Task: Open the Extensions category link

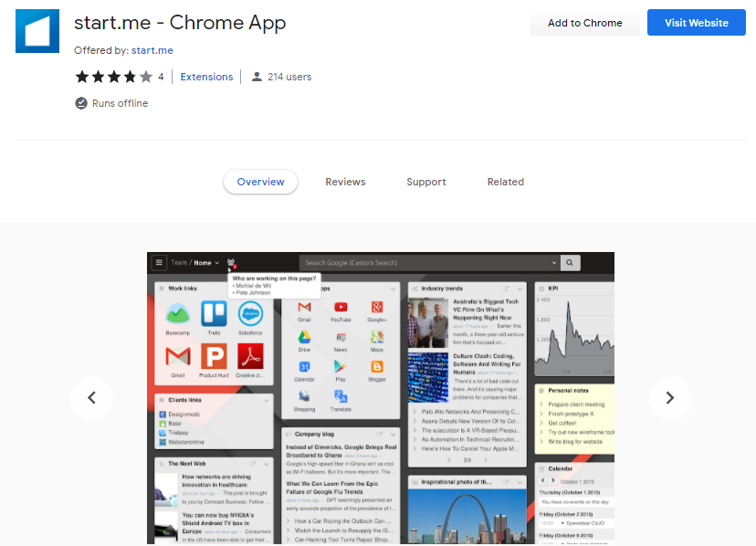Action: (x=206, y=77)
